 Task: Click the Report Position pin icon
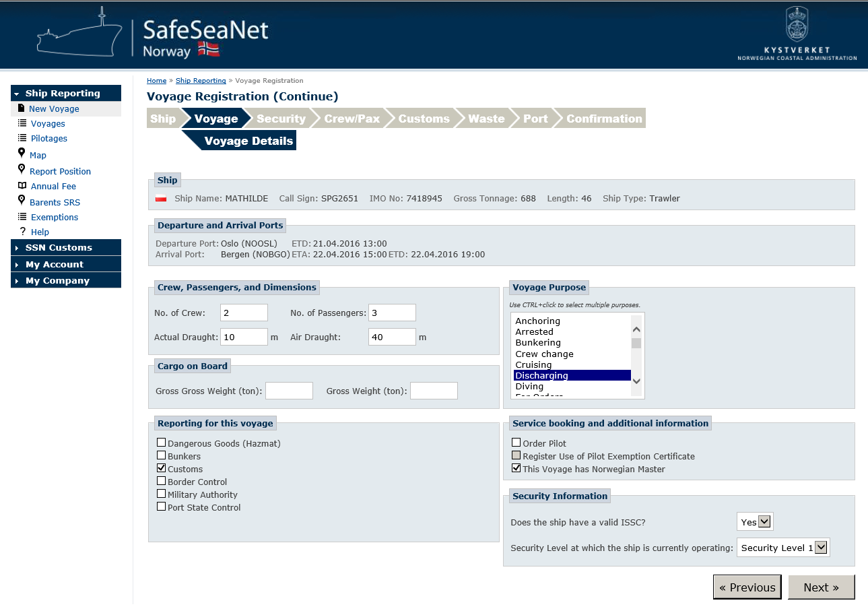(x=22, y=169)
